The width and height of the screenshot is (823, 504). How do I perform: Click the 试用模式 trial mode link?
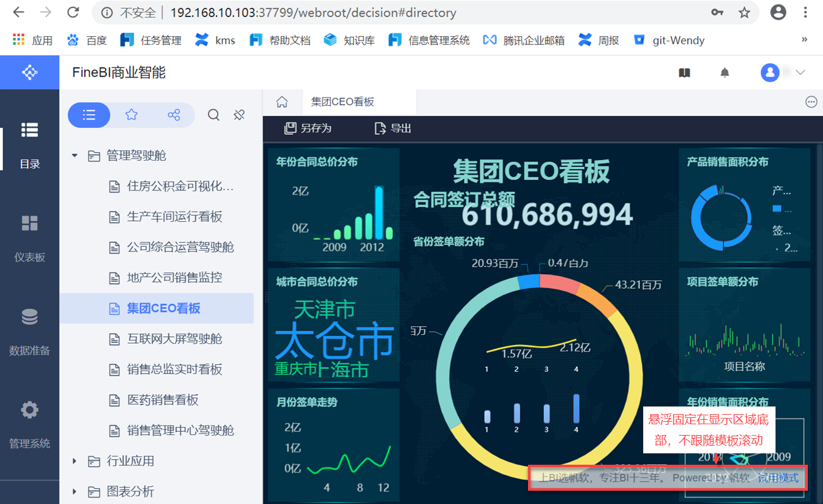[x=779, y=478]
